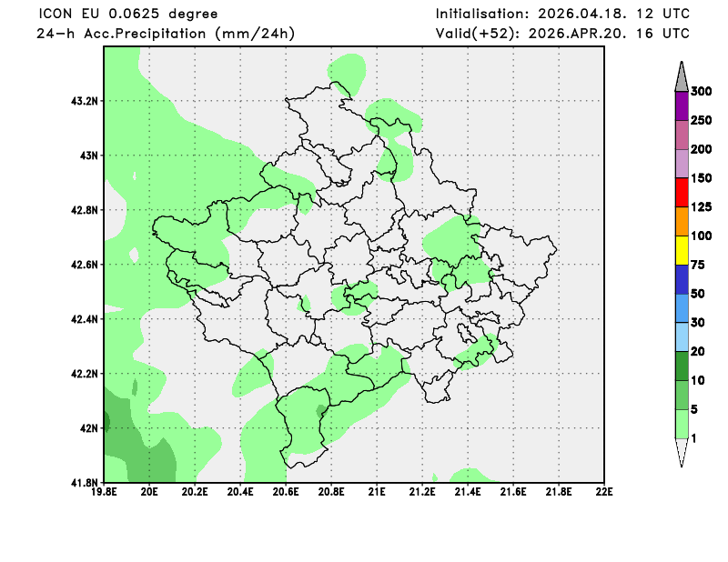This screenshot has width=728, height=562.
Task: Click the Valid(+52) forecast time text
Action: click(x=562, y=34)
